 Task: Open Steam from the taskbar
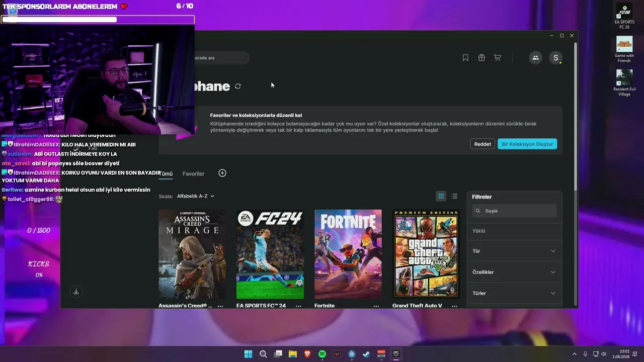(366, 354)
